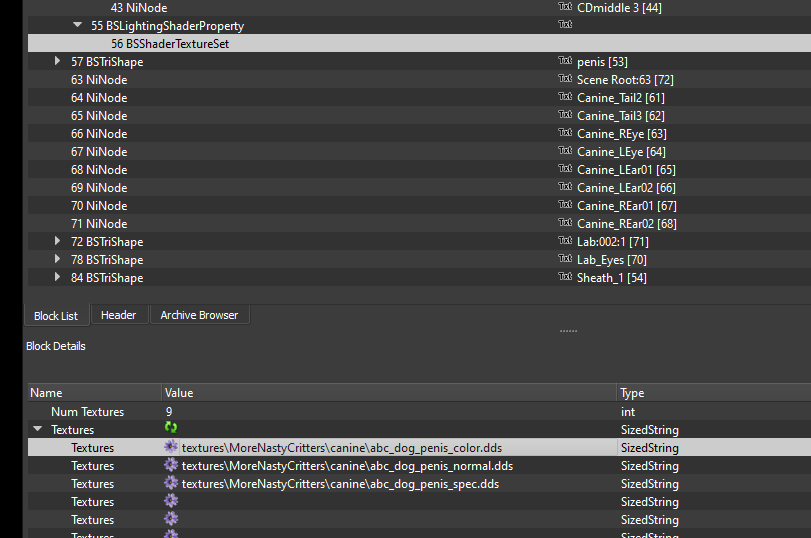Click the Txt icon beside Canine_LEye [64]
The image size is (811, 538).
[565, 151]
